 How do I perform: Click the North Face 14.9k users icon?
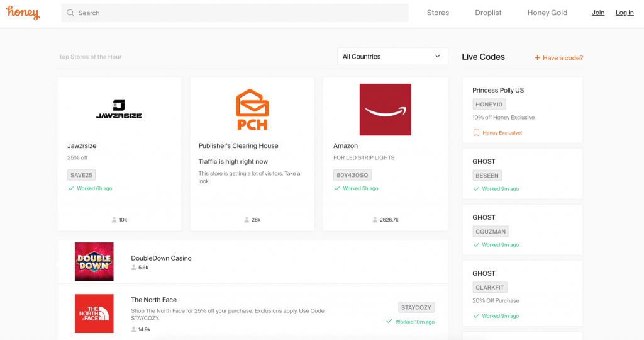(x=133, y=329)
